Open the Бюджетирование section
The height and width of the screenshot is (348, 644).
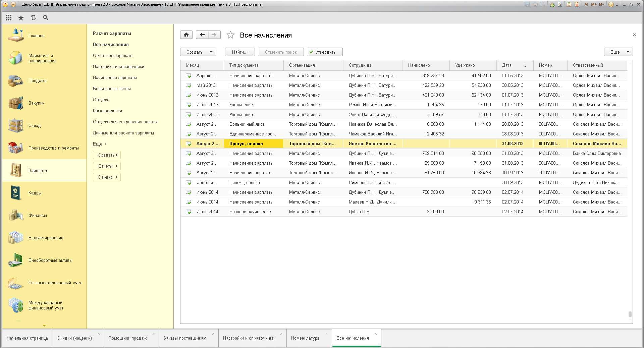click(44, 238)
